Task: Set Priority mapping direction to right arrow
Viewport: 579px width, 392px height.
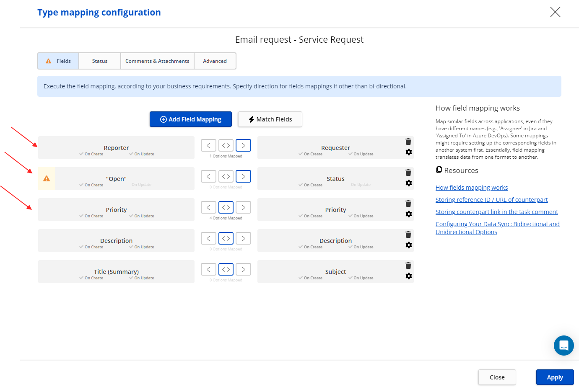Action: click(243, 207)
